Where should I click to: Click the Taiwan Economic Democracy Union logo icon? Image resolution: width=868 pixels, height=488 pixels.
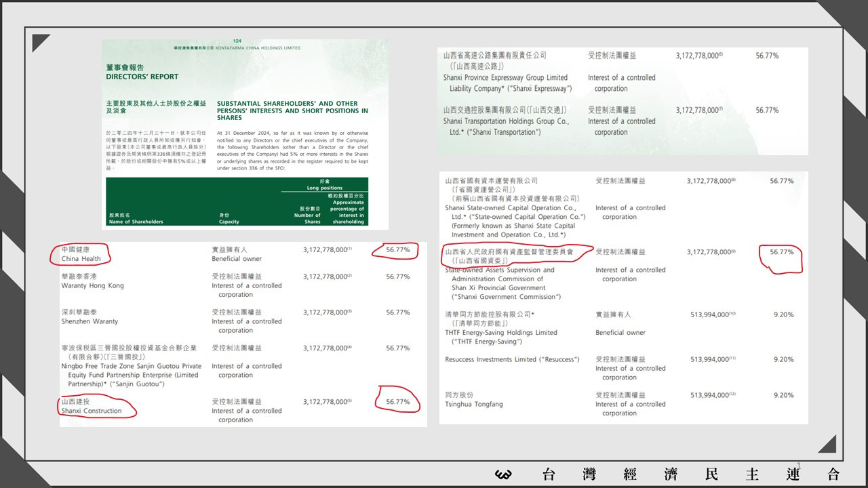point(503,474)
